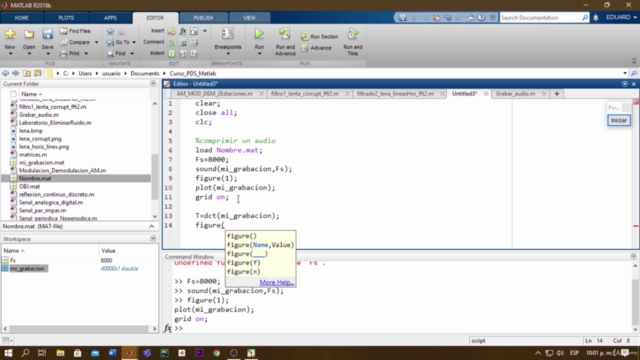The height and width of the screenshot is (360, 640).
Task: Click the Find Files button
Action: click(x=76, y=31)
